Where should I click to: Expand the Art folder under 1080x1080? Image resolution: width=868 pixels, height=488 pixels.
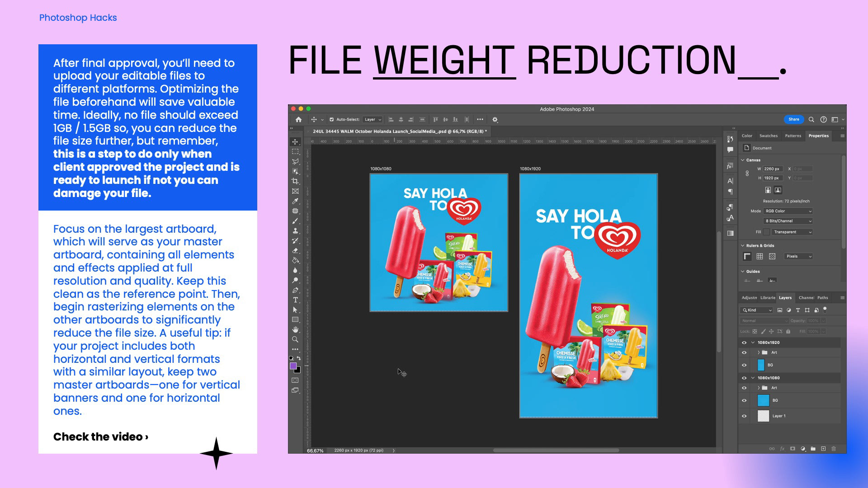click(x=759, y=388)
